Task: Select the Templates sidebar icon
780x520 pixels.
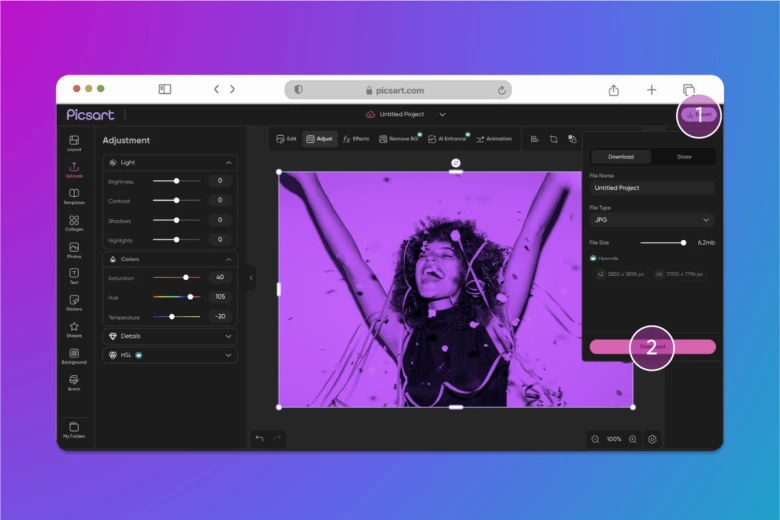Action: 74,196
